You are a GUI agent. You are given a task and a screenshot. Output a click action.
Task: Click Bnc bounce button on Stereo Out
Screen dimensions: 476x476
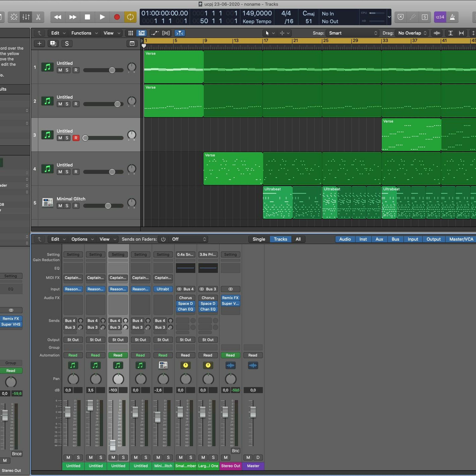[x=235, y=451]
